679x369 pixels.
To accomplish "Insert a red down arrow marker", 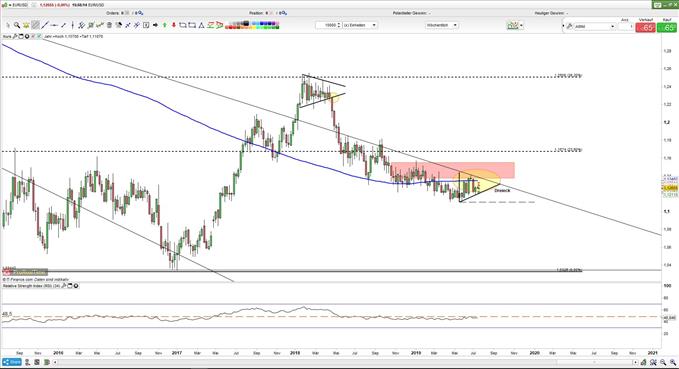I will point(174,25).
